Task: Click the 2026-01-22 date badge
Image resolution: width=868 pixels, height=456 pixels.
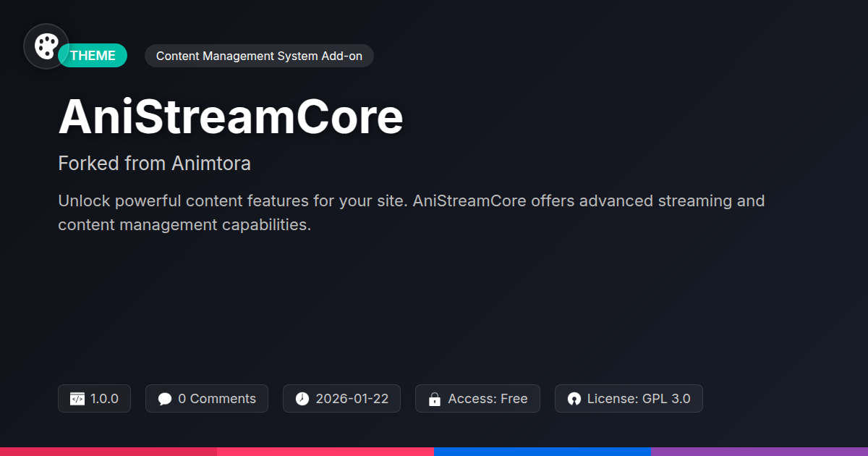Action: [x=341, y=399]
